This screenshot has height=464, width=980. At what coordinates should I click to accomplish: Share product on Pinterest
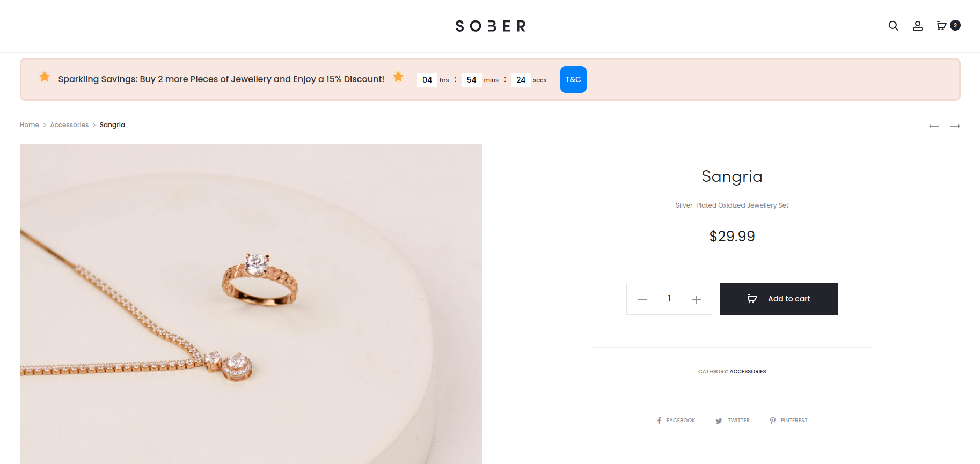(789, 421)
